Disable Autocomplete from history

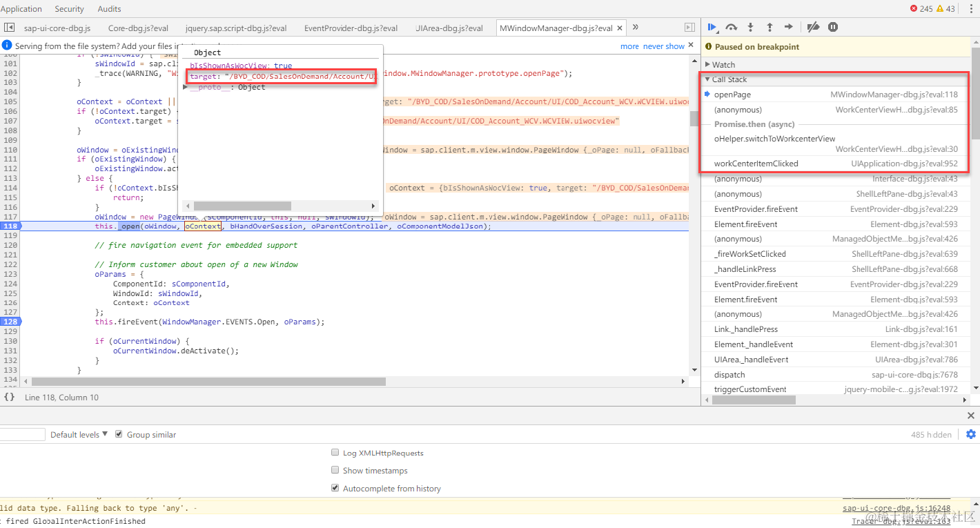335,489
